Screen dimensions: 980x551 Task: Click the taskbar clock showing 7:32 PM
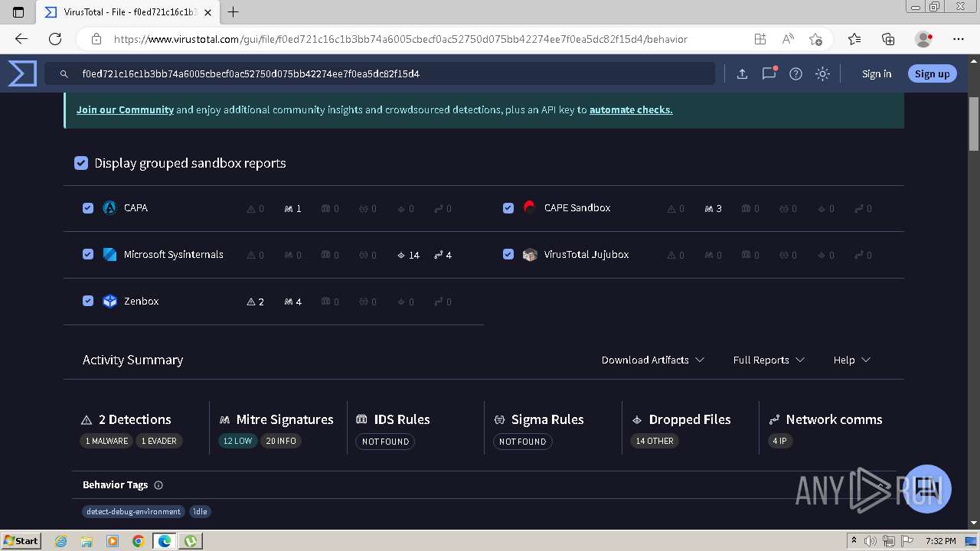tap(940, 541)
